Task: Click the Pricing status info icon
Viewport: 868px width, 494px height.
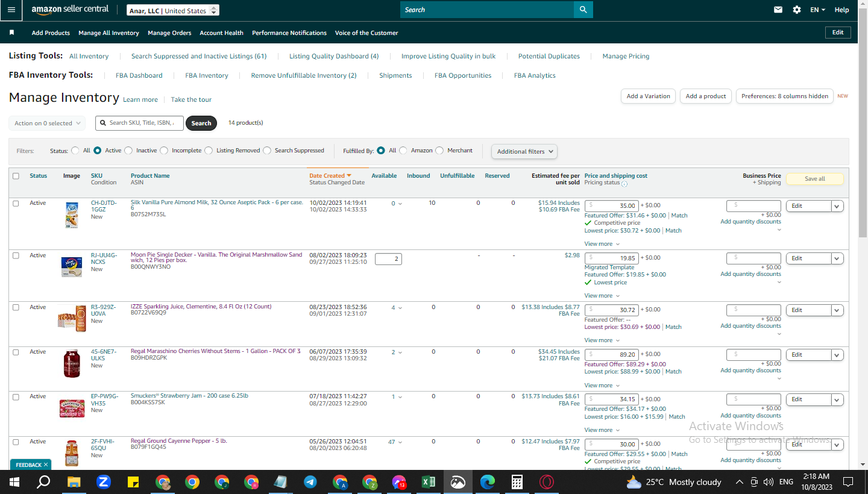Action: 624,184
